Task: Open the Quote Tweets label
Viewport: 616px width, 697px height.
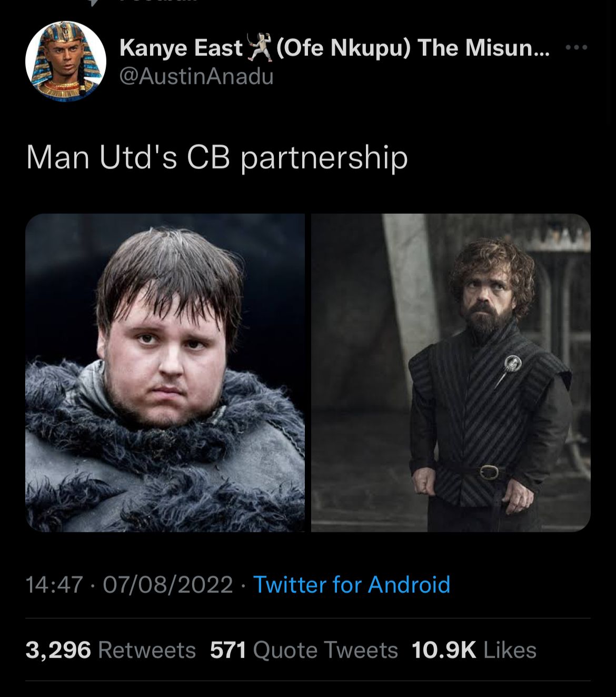Action: click(325, 650)
